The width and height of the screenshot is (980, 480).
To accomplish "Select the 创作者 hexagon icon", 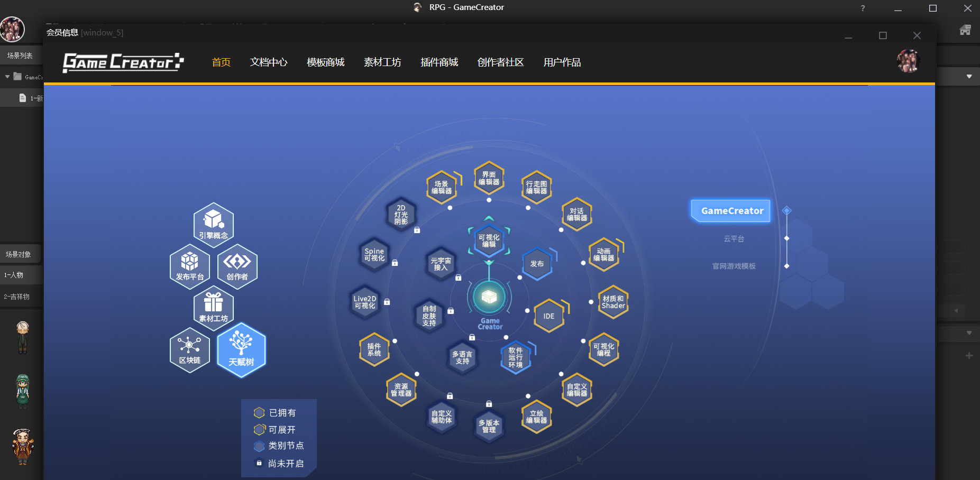I will pyautogui.click(x=237, y=266).
